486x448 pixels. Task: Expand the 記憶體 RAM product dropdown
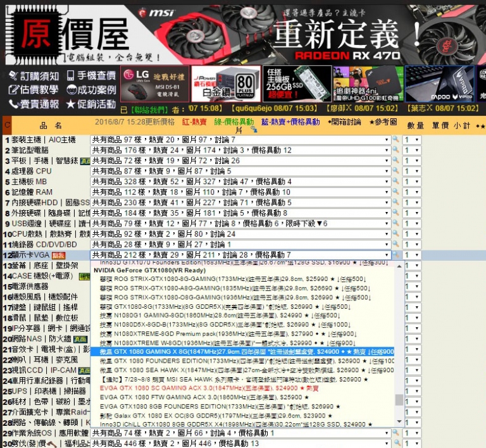click(240, 192)
